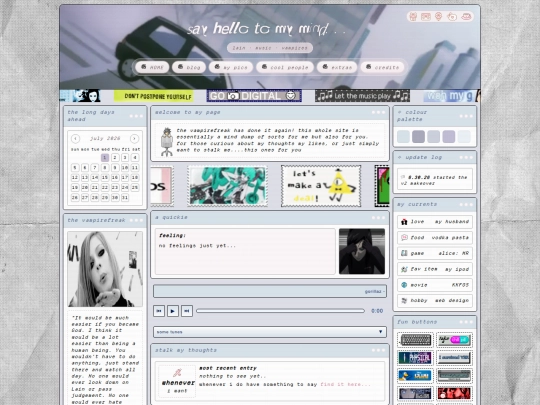Click the feeling text box
The width and height of the screenshot is (540, 405).
pyautogui.click(x=245, y=251)
